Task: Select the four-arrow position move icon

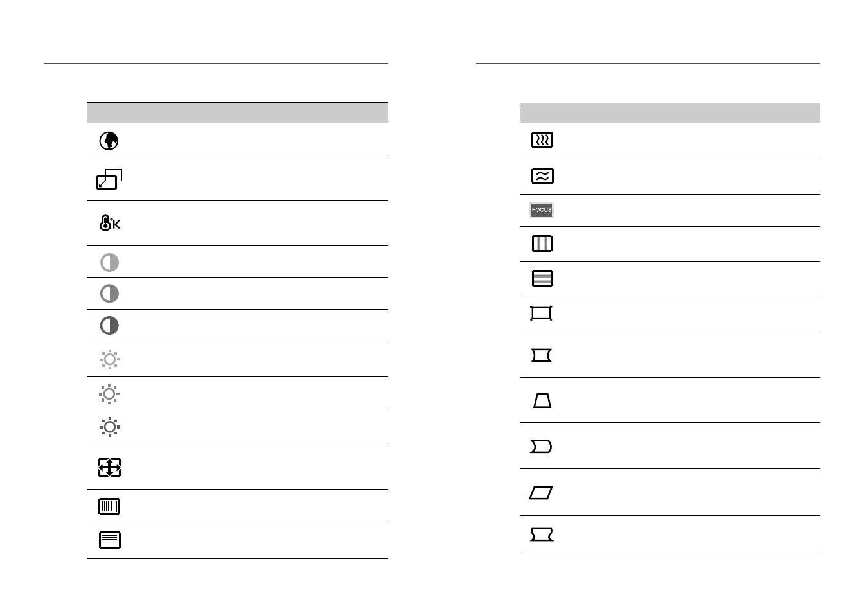Action: pos(109,467)
